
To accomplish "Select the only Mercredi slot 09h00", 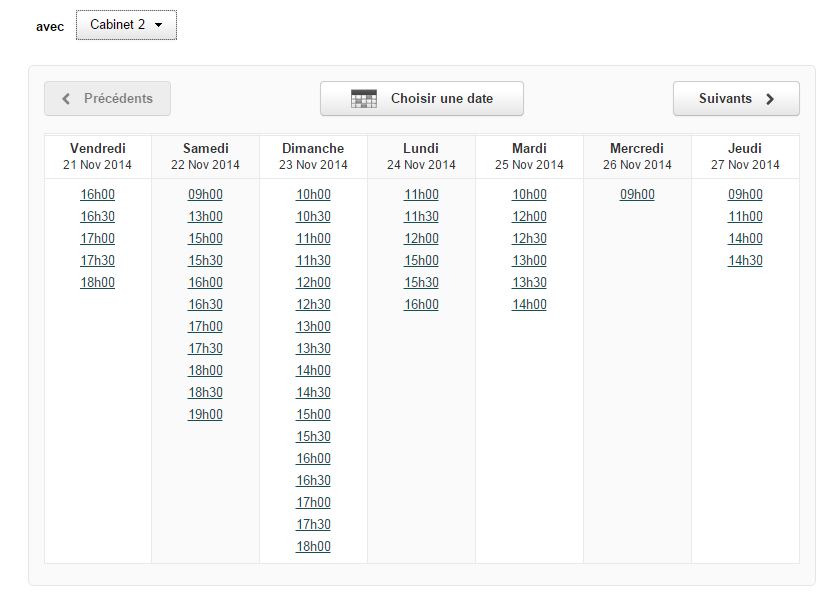I will coord(637,195).
